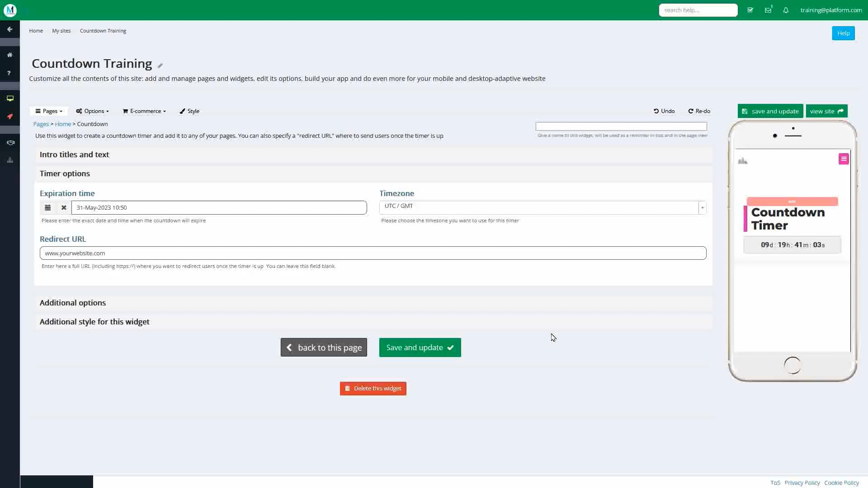Viewport: 868px width, 488px height.
Task: Click the handshake icon in sidebar
Action: [x=10, y=142]
